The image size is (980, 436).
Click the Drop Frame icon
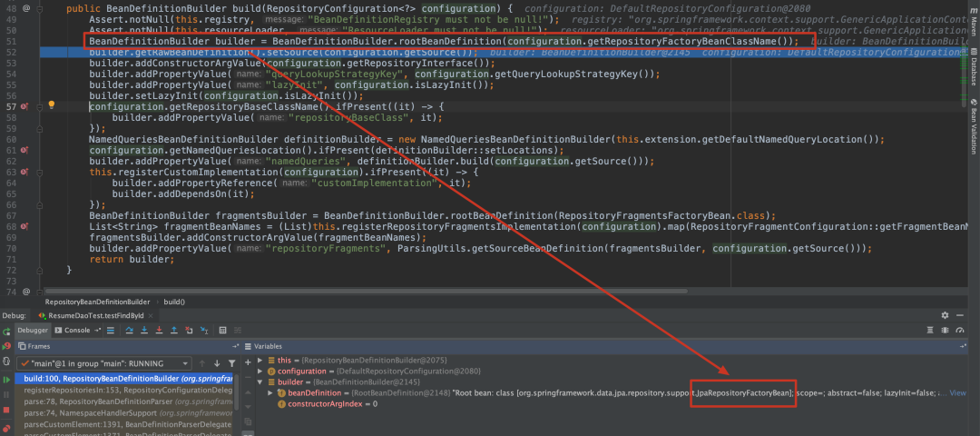pos(189,331)
